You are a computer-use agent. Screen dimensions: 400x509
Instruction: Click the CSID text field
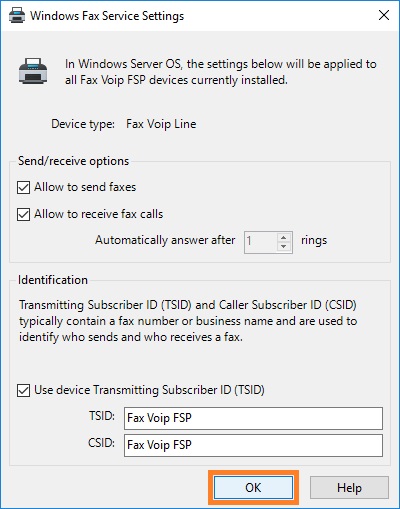253,445
